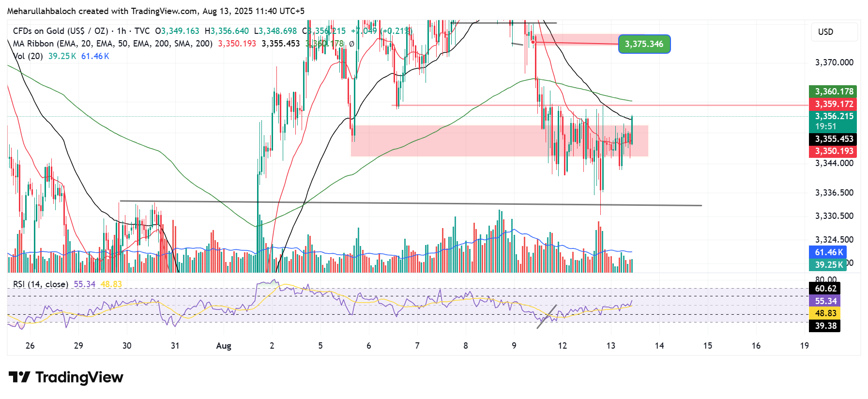868x399 pixels.
Task: Click the null symbol after MA Ribbon values
Action: (x=351, y=44)
